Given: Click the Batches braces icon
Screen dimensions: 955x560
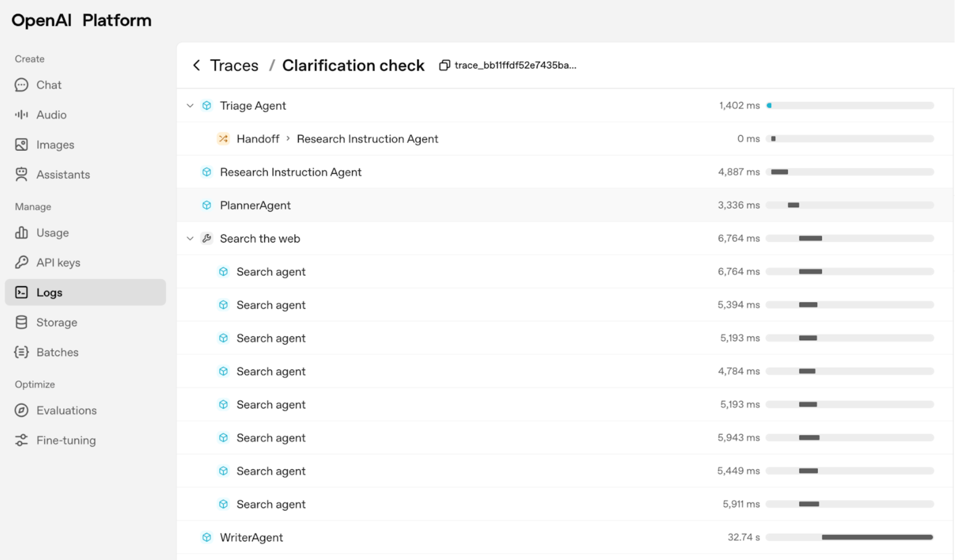Looking at the screenshot, I should [22, 352].
